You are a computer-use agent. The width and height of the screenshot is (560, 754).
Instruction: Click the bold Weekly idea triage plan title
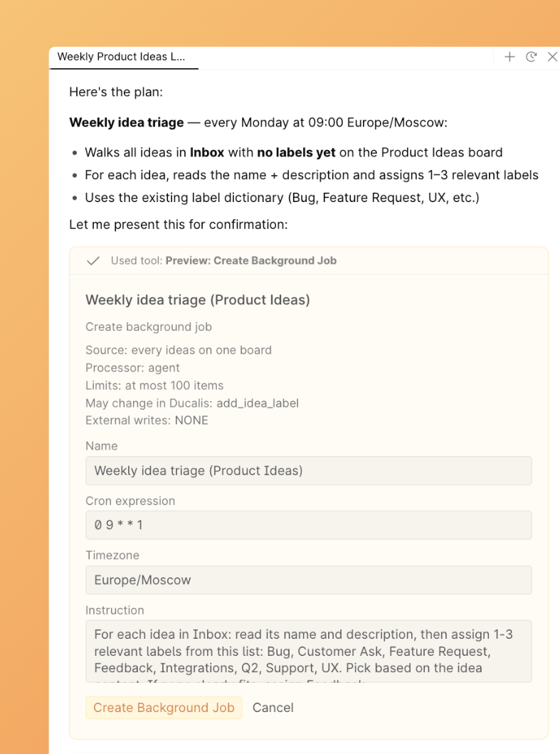[x=127, y=122]
